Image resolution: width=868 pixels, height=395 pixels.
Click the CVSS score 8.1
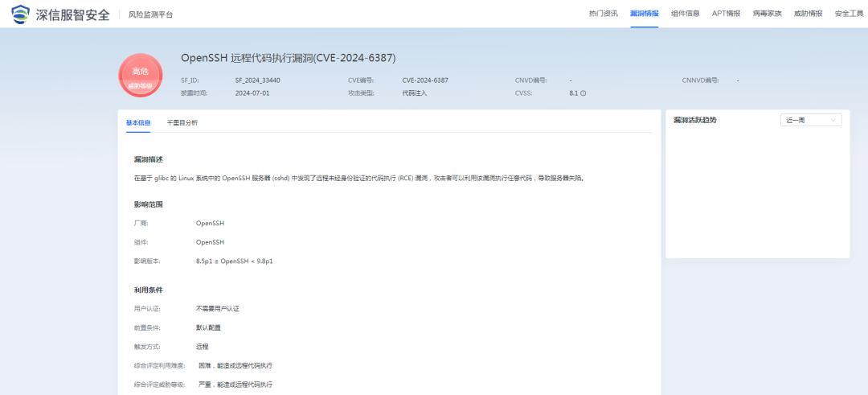pyautogui.click(x=574, y=93)
